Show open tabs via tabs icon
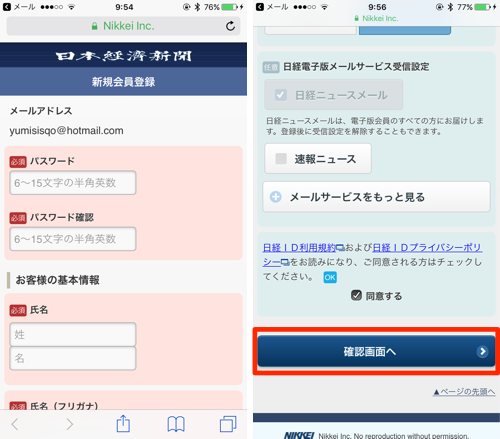Screen dimensions: 500x439 tap(228, 424)
